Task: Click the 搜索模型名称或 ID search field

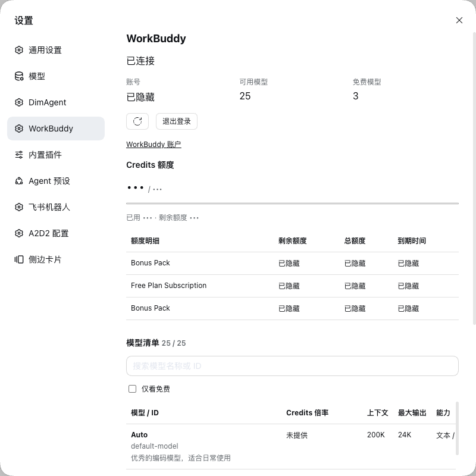Action: (x=292, y=366)
